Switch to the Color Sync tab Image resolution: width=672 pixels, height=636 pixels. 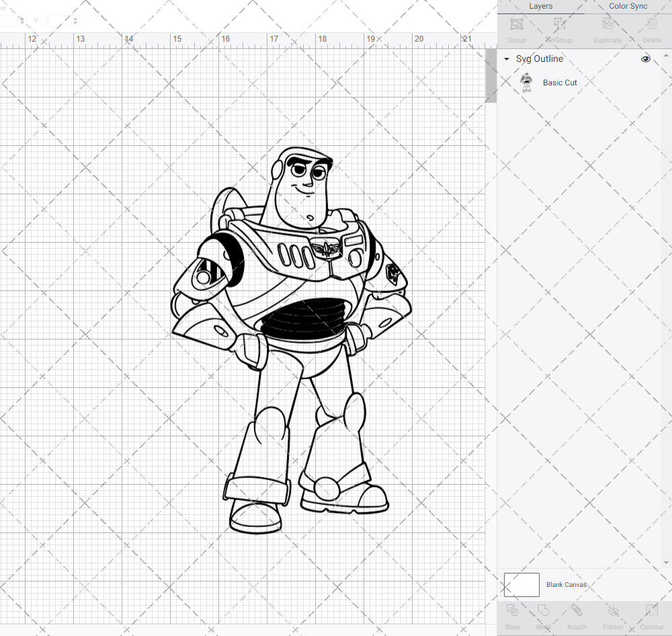click(628, 6)
